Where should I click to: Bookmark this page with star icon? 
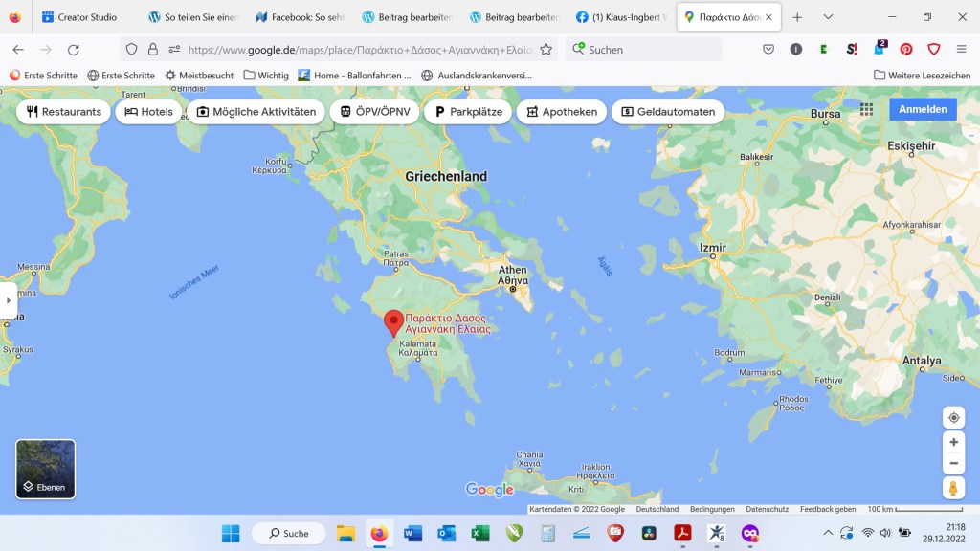coord(546,50)
